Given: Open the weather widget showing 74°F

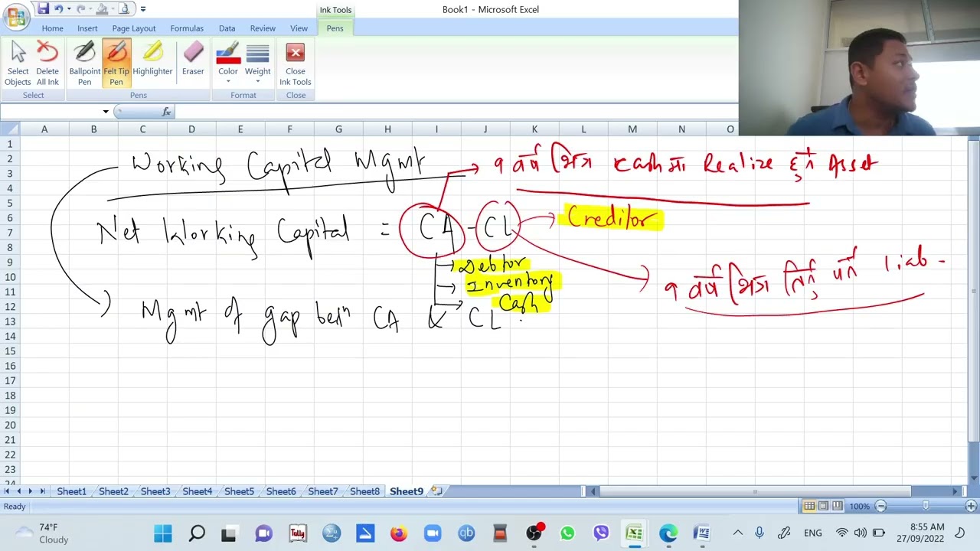Looking at the screenshot, I should coord(42,533).
